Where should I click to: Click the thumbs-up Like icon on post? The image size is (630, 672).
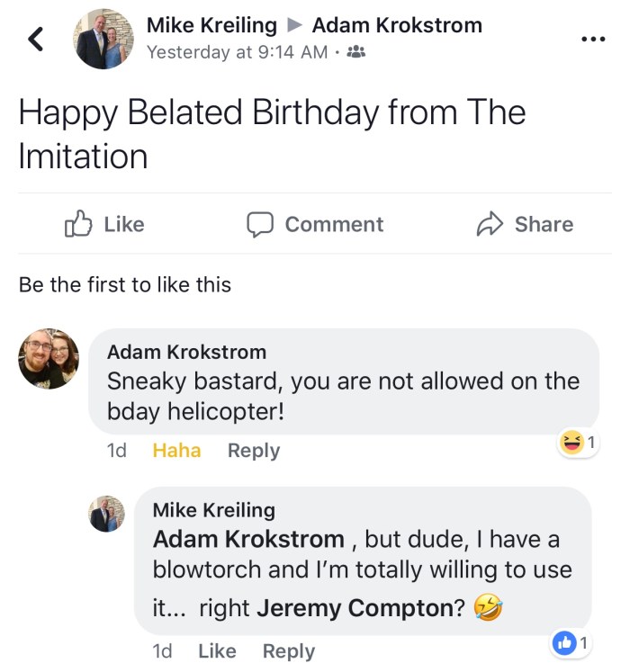click(x=78, y=224)
